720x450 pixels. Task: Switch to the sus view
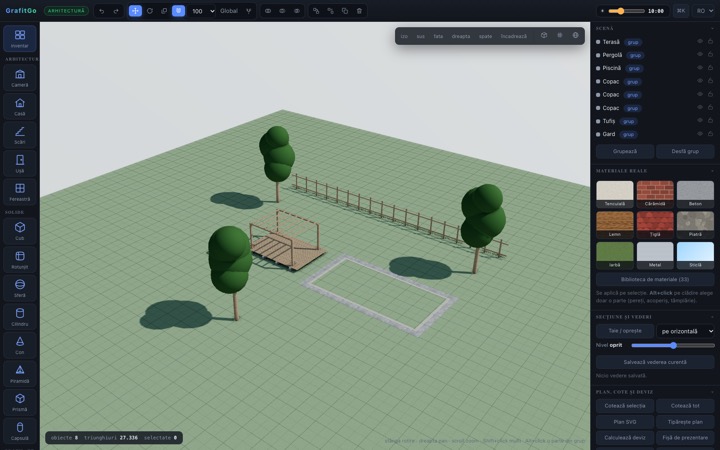pyautogui.click(x=421, y=36)
